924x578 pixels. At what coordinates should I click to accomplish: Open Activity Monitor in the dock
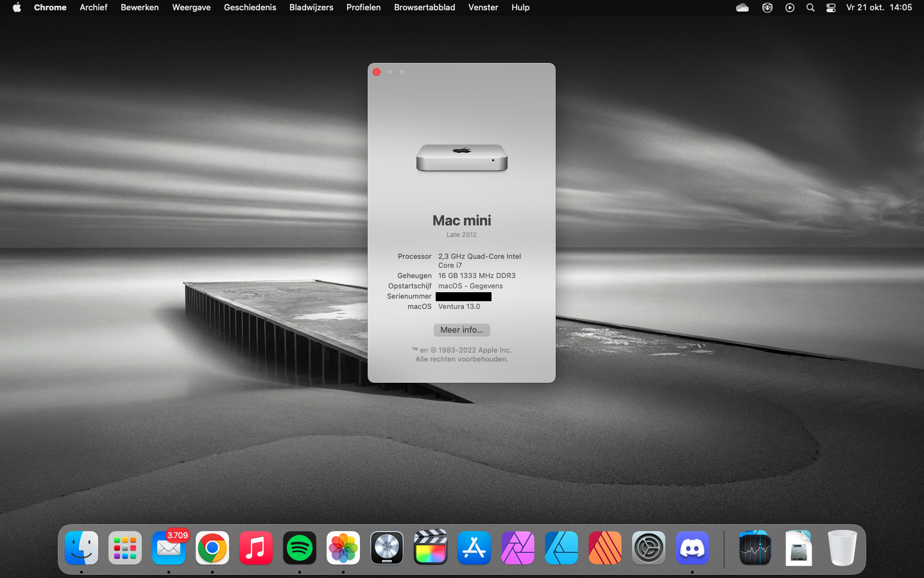point(755,548)
